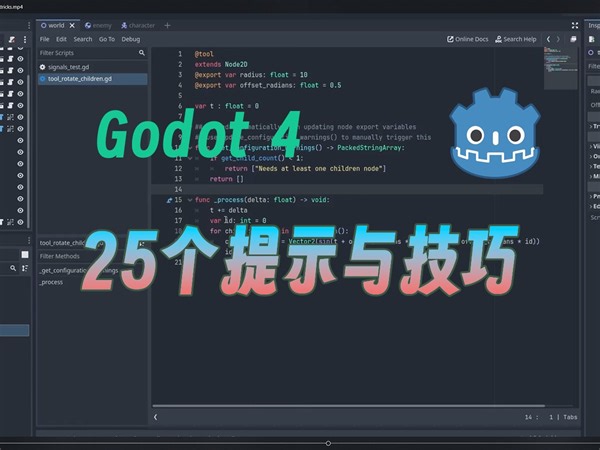Open the File menu
Image resolution: width=600 pixels, height=450 pixels.
[44, 39]
